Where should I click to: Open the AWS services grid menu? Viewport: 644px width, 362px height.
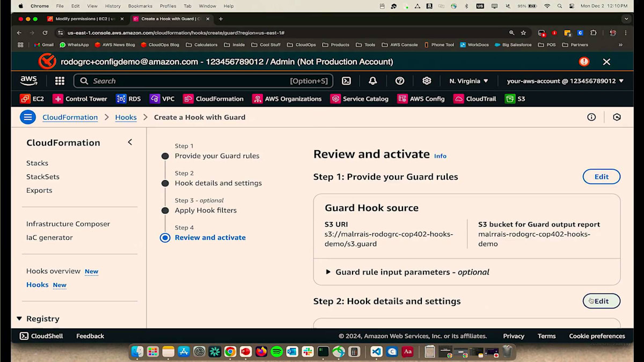[60, 81]
